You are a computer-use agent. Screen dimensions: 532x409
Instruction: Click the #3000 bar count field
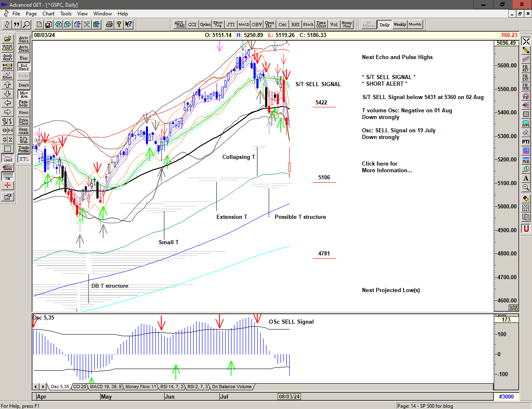506,397
